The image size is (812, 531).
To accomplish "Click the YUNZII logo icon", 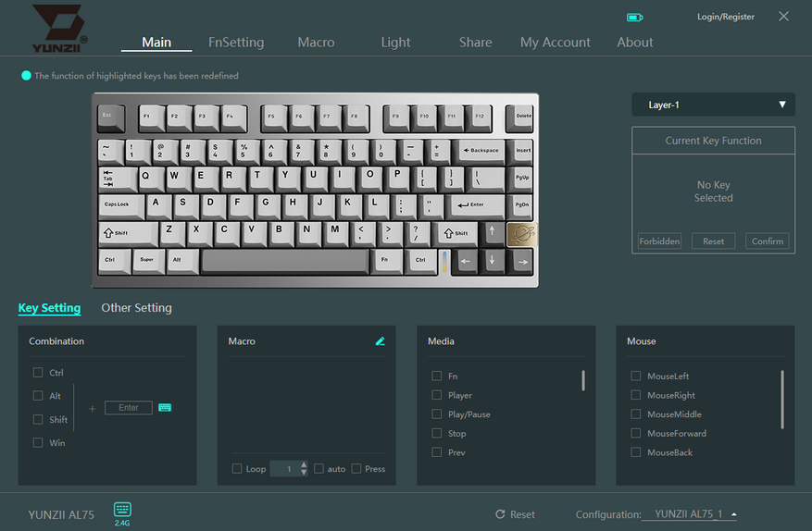I will pos(59,28).
